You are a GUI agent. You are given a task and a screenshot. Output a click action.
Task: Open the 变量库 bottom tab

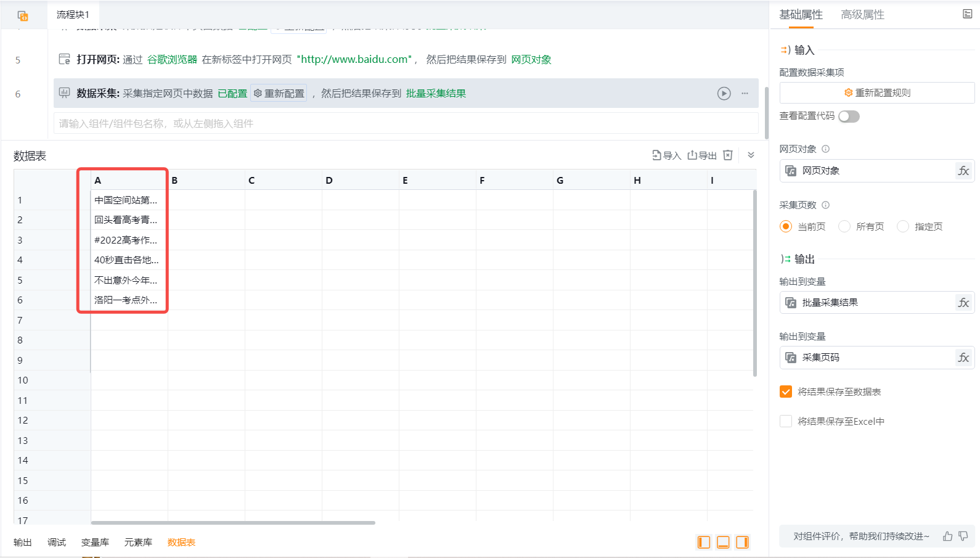[x=95, y=542]
